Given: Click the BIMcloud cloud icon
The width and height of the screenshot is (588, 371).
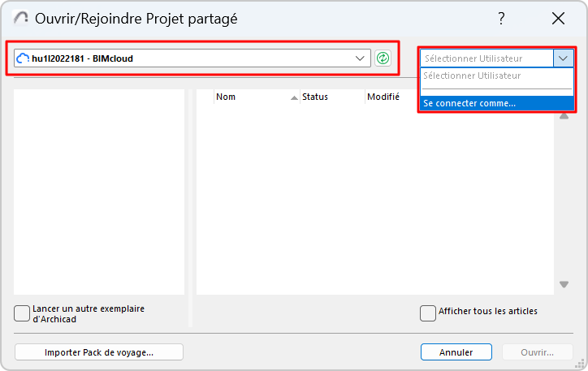Looking at the screenshot, I should (23, 58).
